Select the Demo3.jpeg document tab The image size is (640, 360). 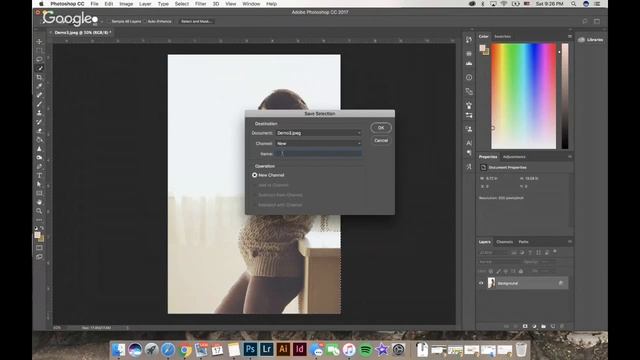[83, 32]
